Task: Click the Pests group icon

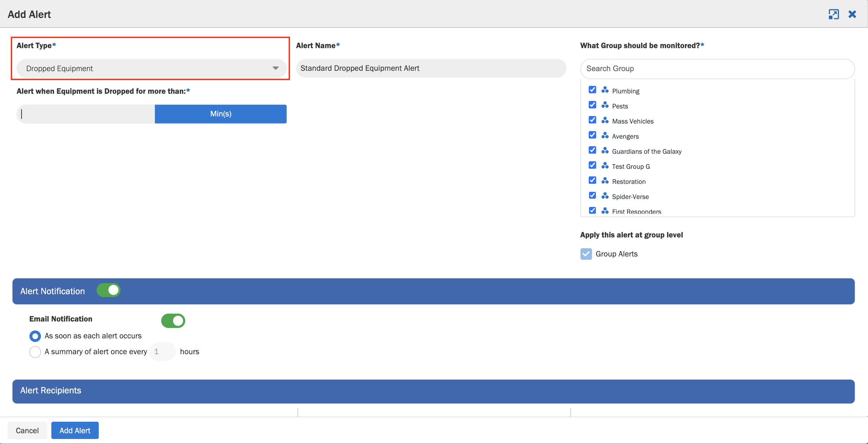Action: (605, 105)
